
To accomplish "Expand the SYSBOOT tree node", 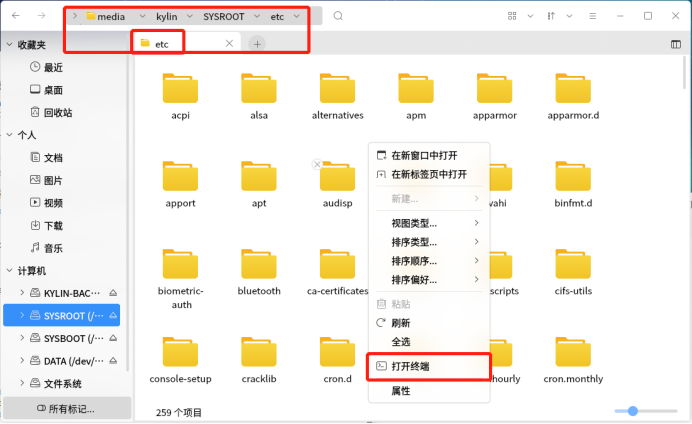I will 22,338.
